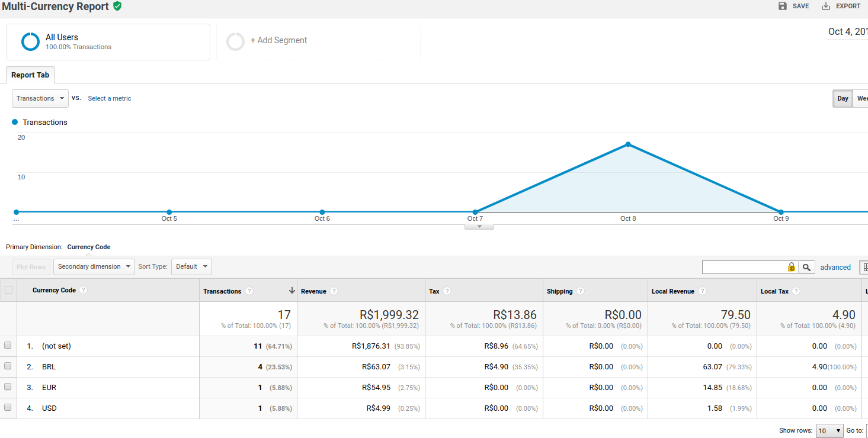The image size is (868, 438).
Task: Check the (not set) row checkbox
Action: click(8, 346)
